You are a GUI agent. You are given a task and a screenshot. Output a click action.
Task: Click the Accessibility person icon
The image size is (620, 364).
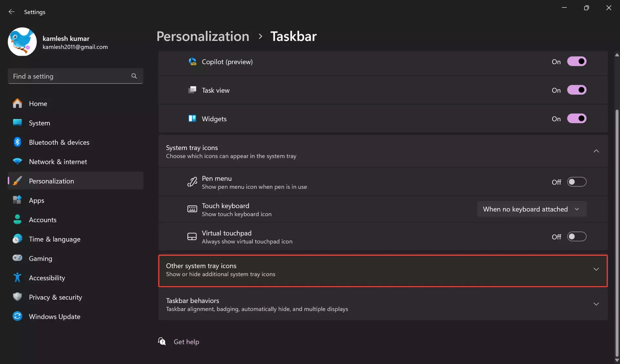[x=17, y=278]
